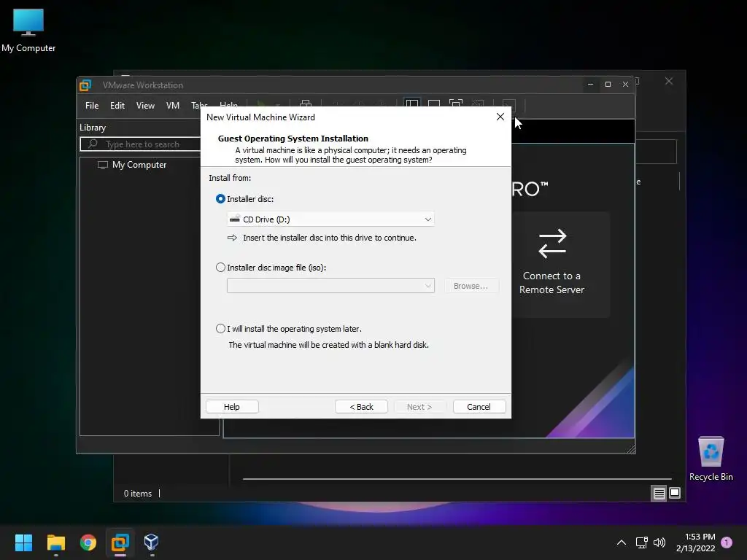The height and width of the screenshot is (560, 747).
Task: Click the VMware Workstation title bar logo
Action: coord(85,85)
